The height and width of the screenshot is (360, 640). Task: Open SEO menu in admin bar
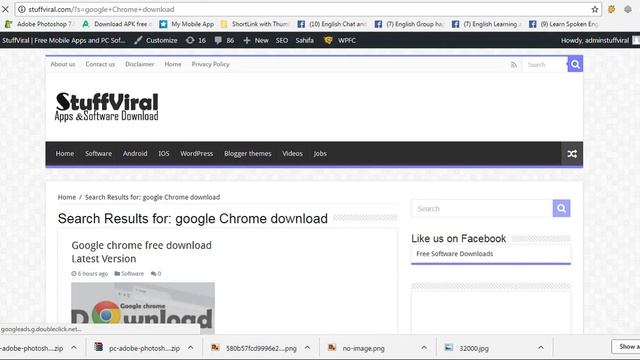(x=282, y=40)
